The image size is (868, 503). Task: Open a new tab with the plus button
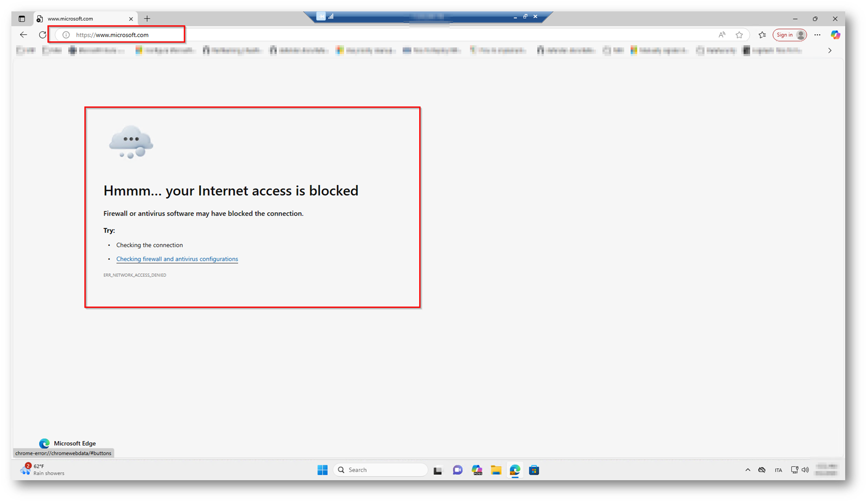coord(147,18)
